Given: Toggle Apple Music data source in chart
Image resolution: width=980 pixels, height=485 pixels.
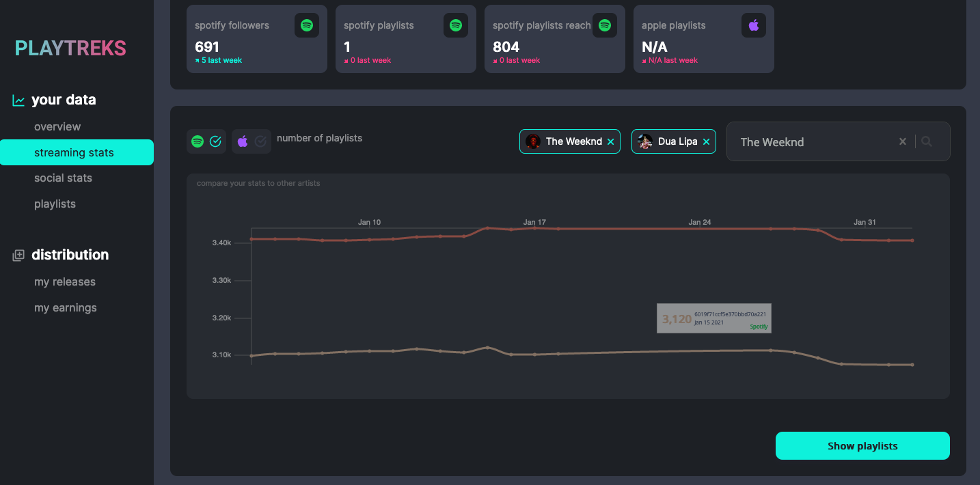Looking at the screenshot, I should [x=251, y=141].
